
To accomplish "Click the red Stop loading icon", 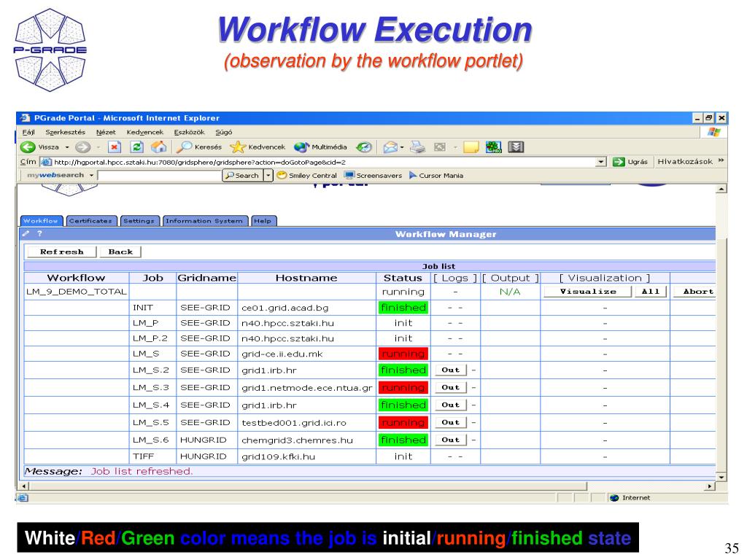I will pos(115,147).
